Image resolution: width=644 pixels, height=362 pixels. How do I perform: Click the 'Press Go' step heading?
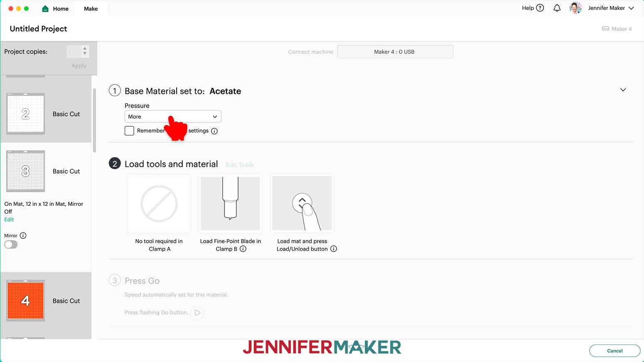pyautogui.click(x=142, y=281)
